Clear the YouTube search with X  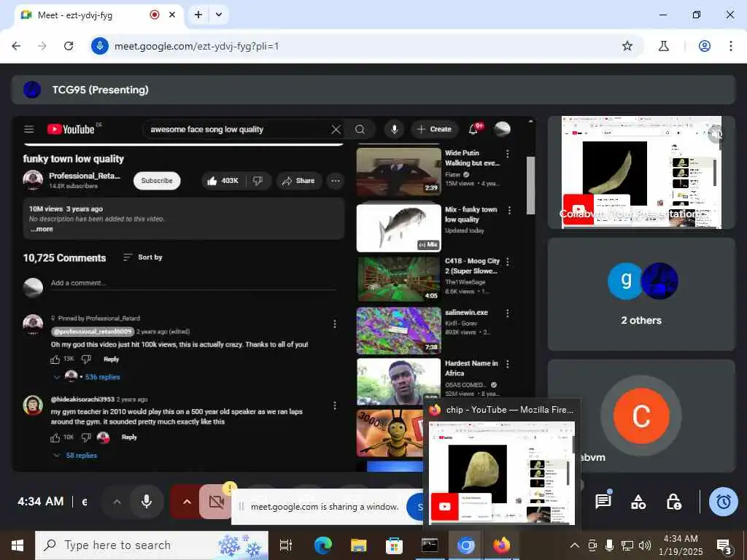(336, 130)
